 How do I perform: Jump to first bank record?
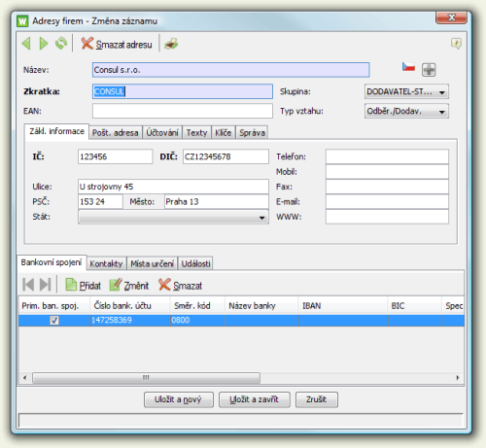(x=28, y=285)
